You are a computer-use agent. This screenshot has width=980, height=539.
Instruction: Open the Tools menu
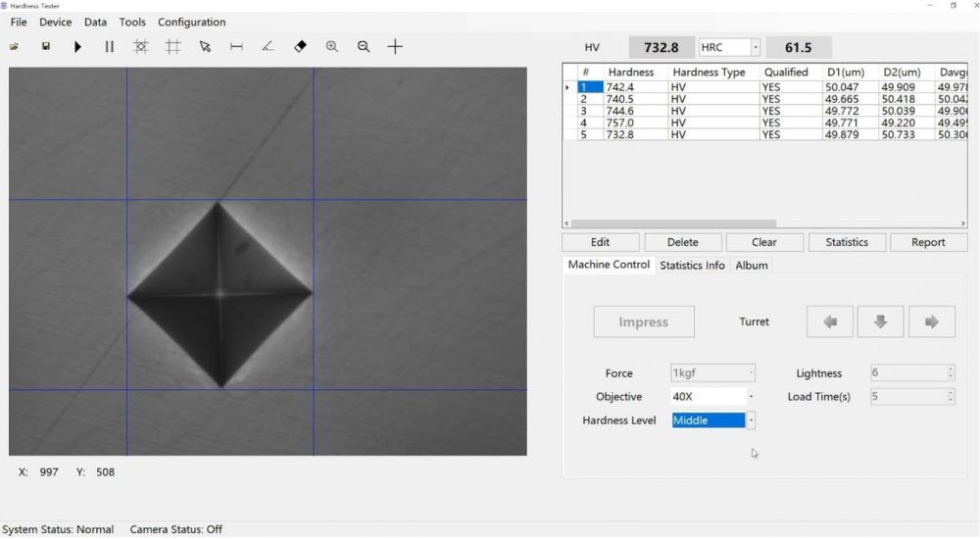pos(132,22)
